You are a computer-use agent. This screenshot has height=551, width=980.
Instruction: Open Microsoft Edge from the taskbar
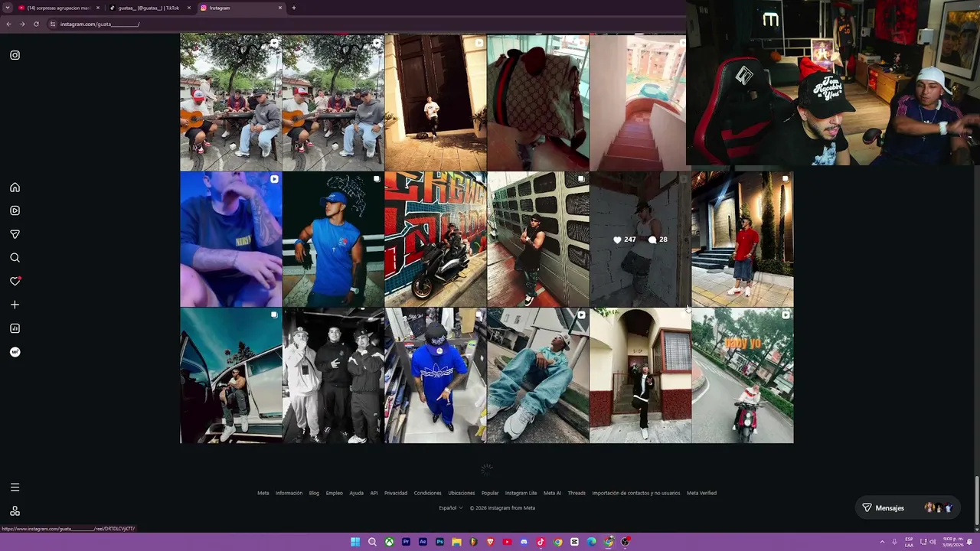(591, 542)
